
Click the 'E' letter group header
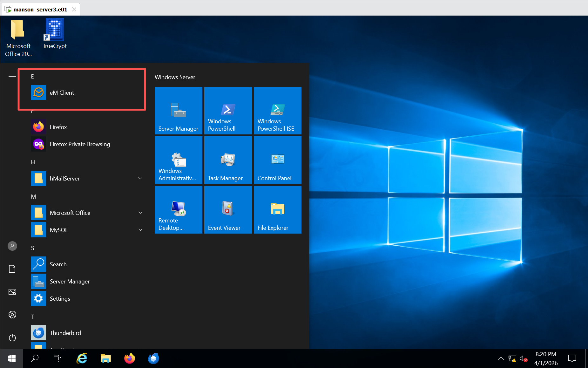pyautogui.click(x=32, y=76)
